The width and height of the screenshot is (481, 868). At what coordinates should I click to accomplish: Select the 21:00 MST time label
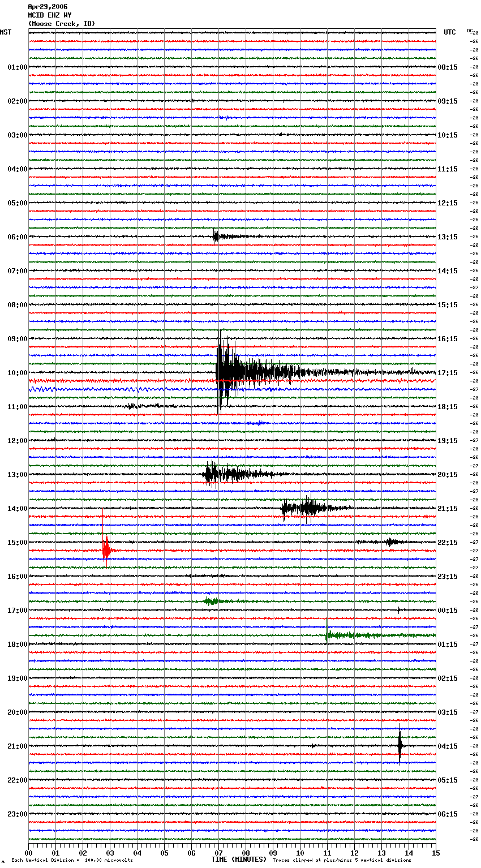click(x=18, y=746)
